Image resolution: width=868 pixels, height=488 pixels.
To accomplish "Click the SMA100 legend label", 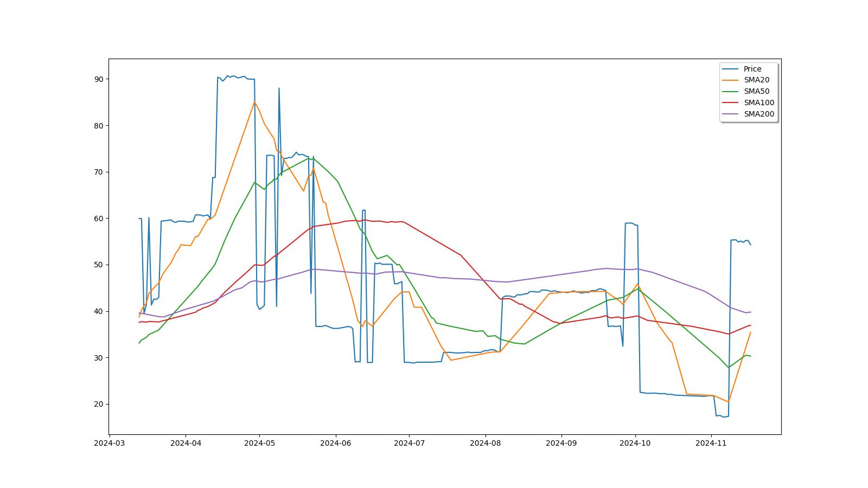I will point(758,103).
